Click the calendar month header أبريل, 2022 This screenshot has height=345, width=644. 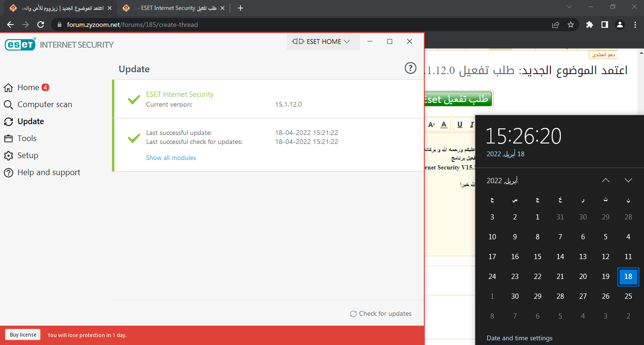[x=502, y=181]
